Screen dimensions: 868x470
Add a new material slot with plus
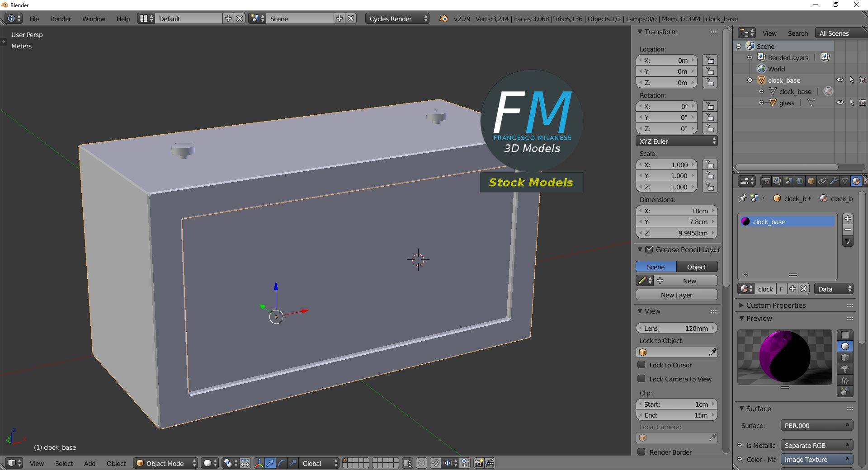848,219
